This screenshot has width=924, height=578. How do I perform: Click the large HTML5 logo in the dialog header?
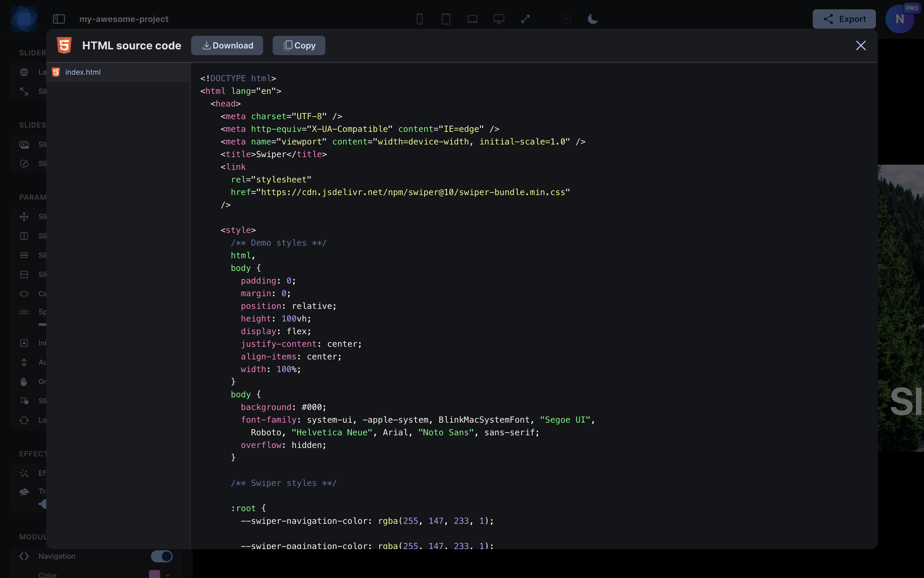(x=64, y=45)
